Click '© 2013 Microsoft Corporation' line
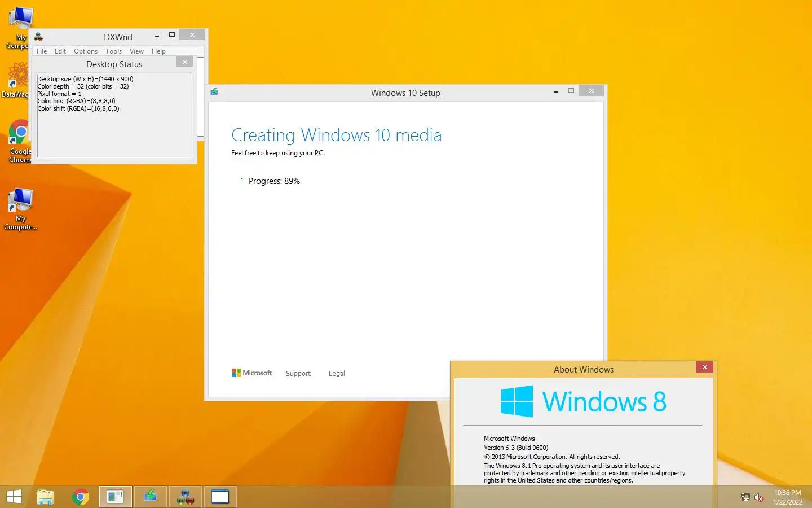 pyautogui.click(x=551, y=457)
